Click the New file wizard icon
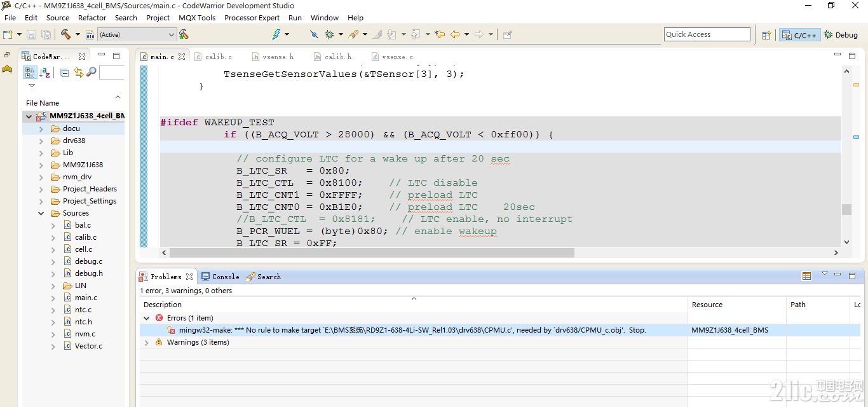This screenshot has width=868, height=407. (x=8, y=34)
